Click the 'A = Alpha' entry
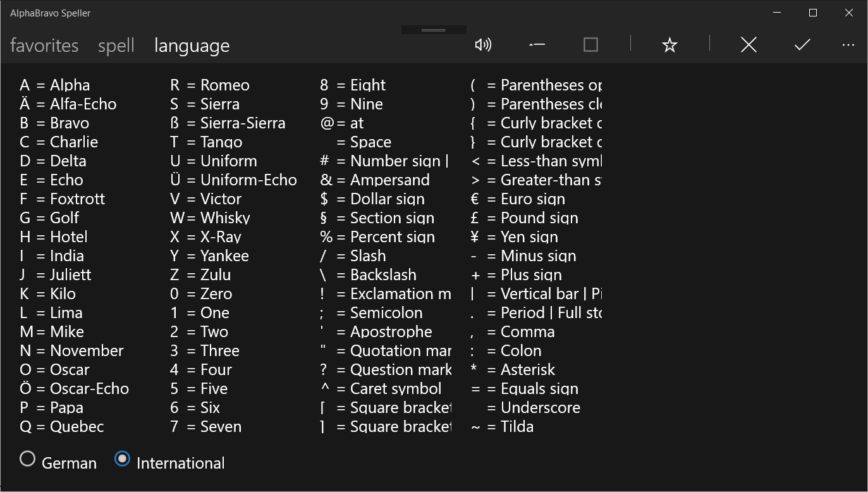The width and height of the screenshot is (868, 492). (x=55, y=85)
